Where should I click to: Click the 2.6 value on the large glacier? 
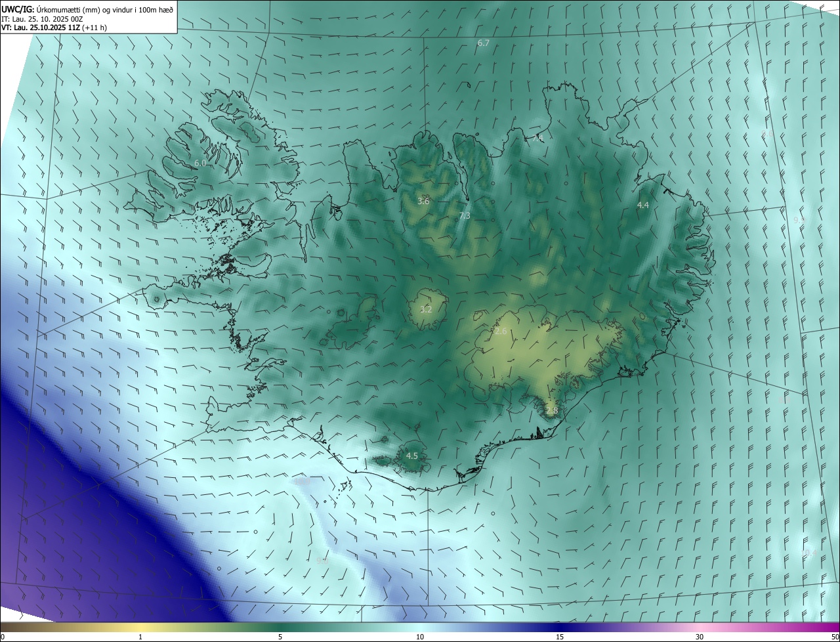501,331
